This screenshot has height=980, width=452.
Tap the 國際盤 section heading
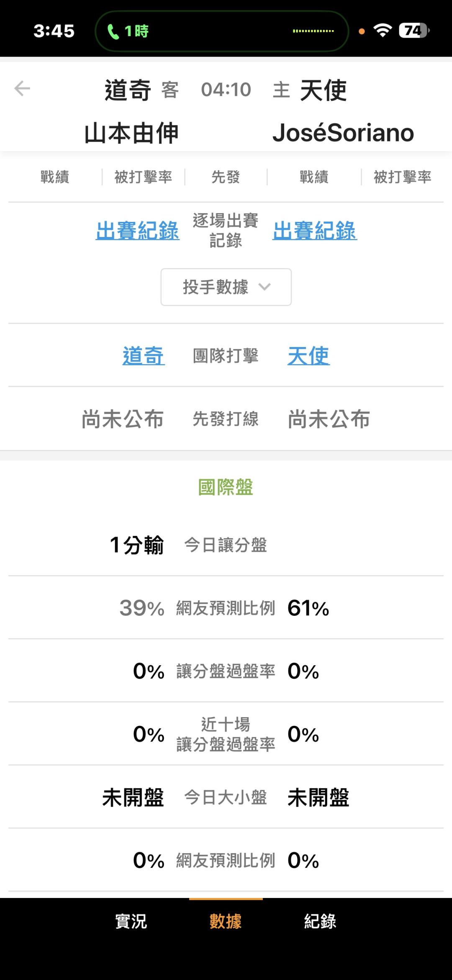tap(226, 487)
